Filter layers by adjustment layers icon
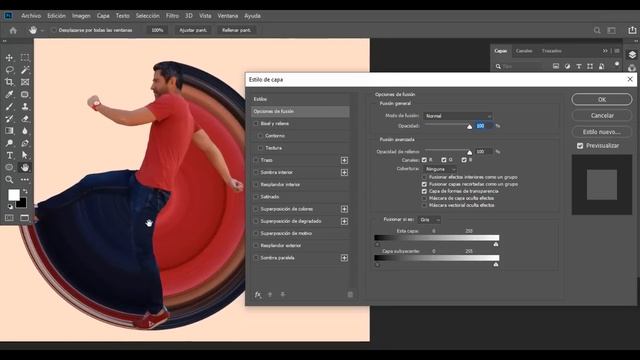 pos(567,66)
